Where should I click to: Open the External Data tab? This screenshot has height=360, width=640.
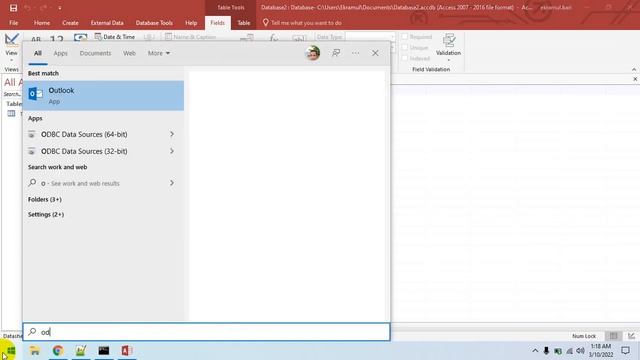(107, 23)
